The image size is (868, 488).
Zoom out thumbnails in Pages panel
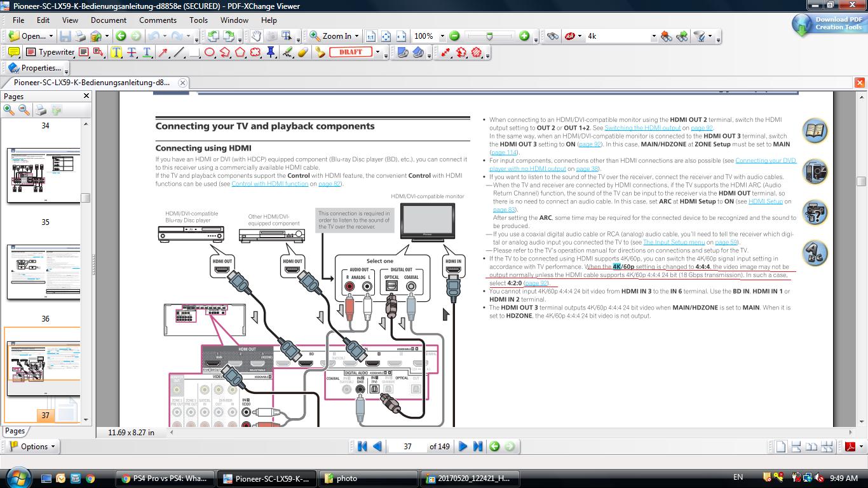click(24, 110)
